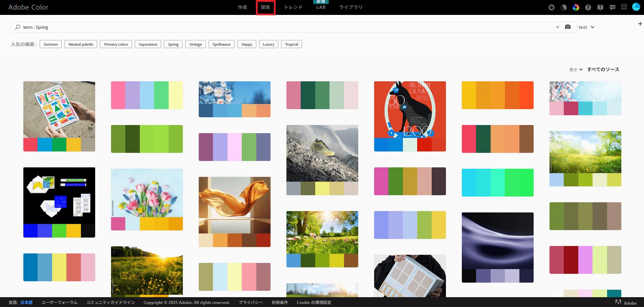Open the Adobe apps grid icon

624,7
